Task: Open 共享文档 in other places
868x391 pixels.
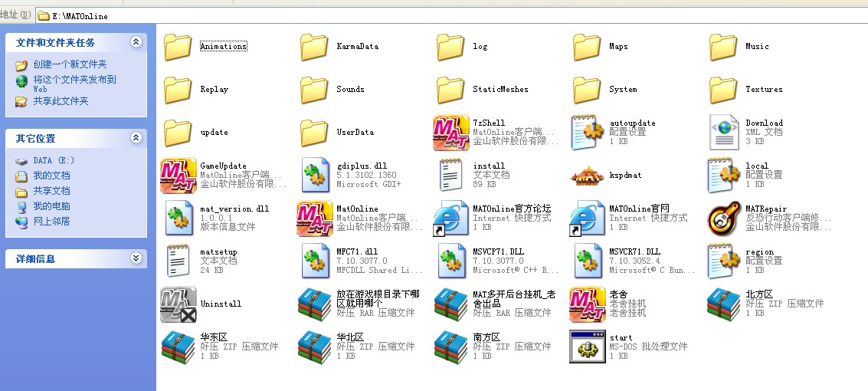Action: tap(51, 190)
